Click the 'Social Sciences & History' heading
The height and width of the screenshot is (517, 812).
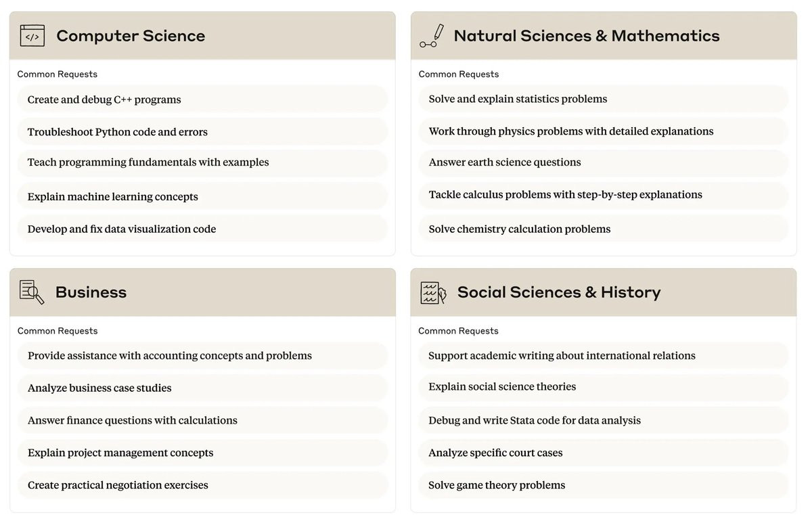559,292
